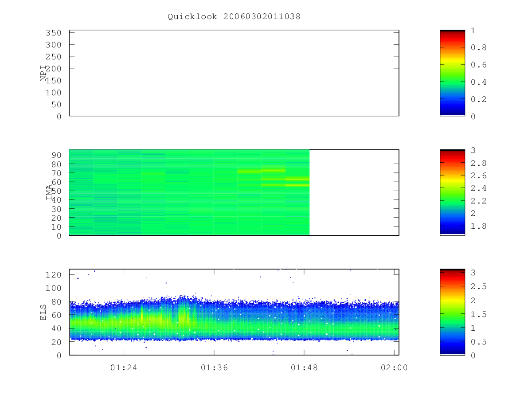Click the 0.4 label on the NPI colorbar

(478, 82)
